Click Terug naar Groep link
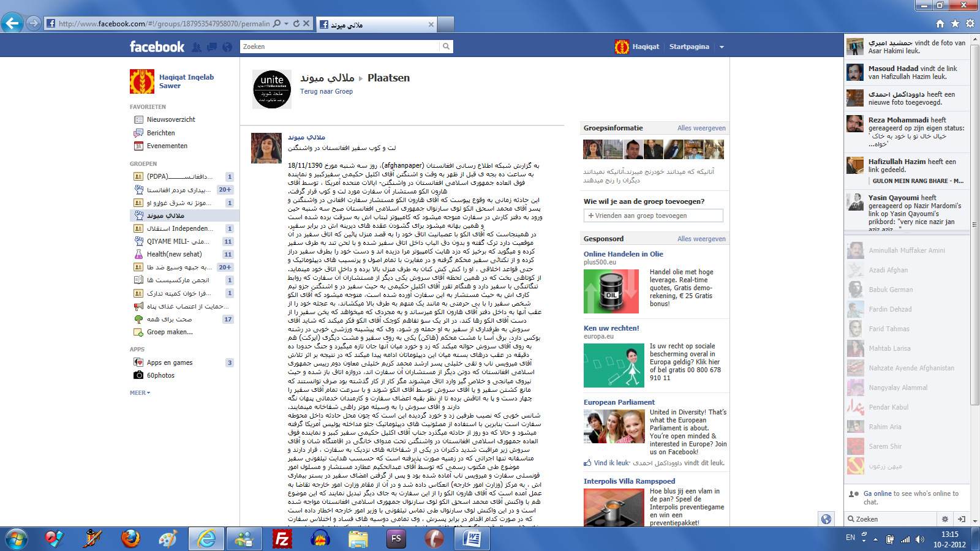This screenshot has height=551, width=980. point(326,91)
